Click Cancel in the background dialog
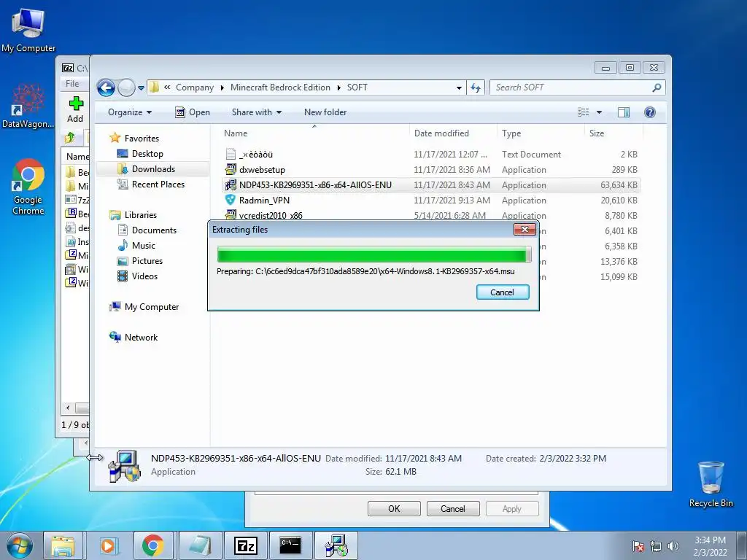 pos(452,508)
